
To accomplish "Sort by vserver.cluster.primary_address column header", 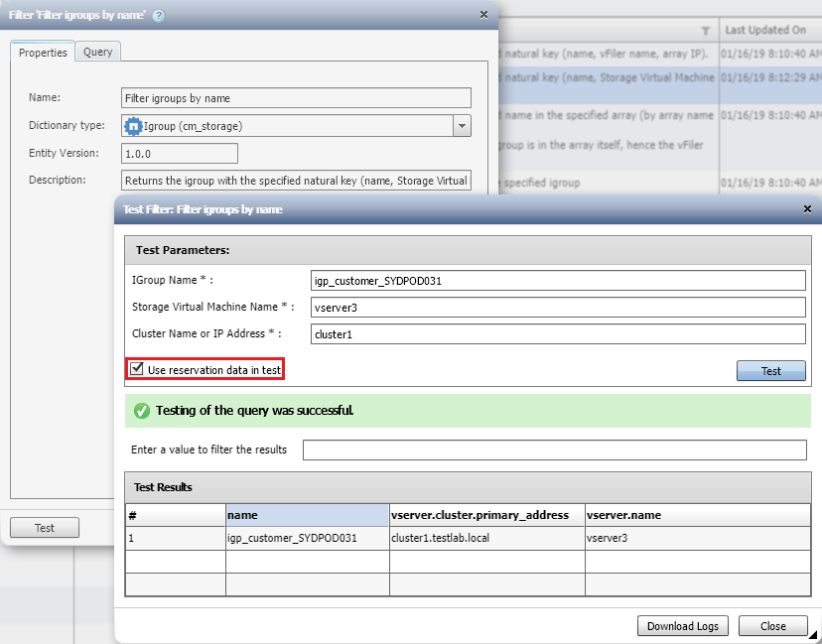I will click(x=487, y=515).
